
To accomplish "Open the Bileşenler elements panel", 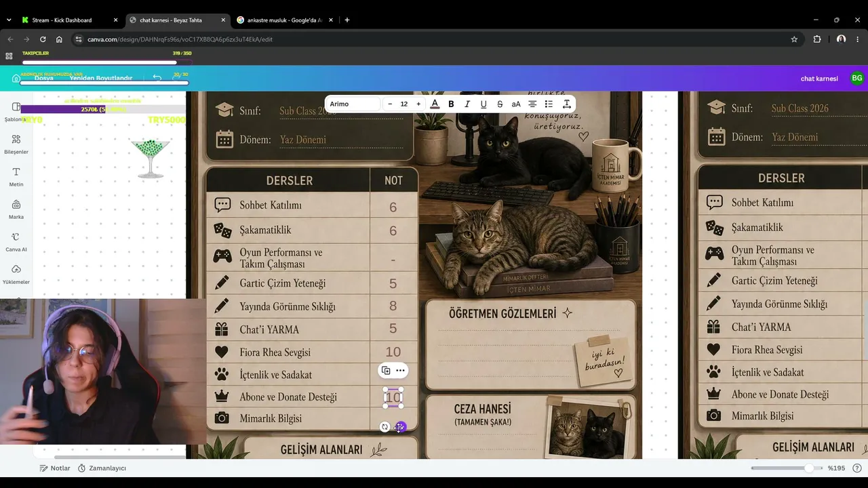I will pos(16,144).
